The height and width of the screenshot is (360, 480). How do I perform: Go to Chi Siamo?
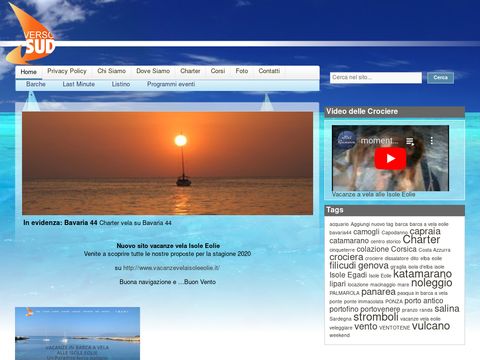111,71
